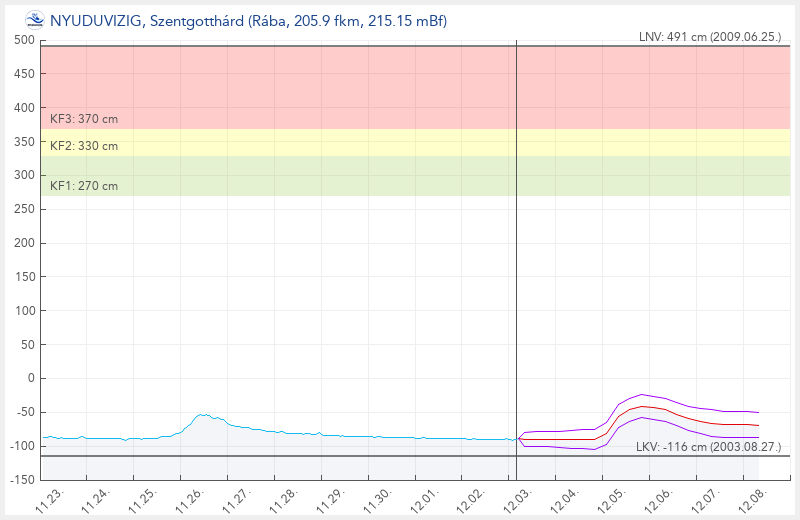Select the KF1: 270 cm label
800x520 pixels.
[84, 186]
